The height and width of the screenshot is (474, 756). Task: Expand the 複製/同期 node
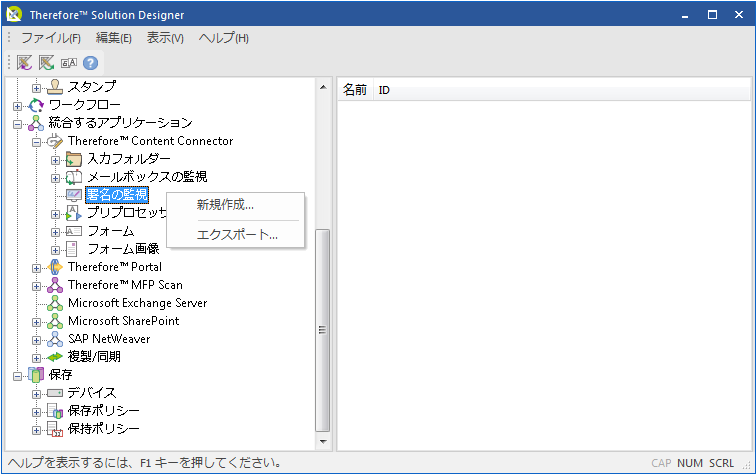[36, 358]
